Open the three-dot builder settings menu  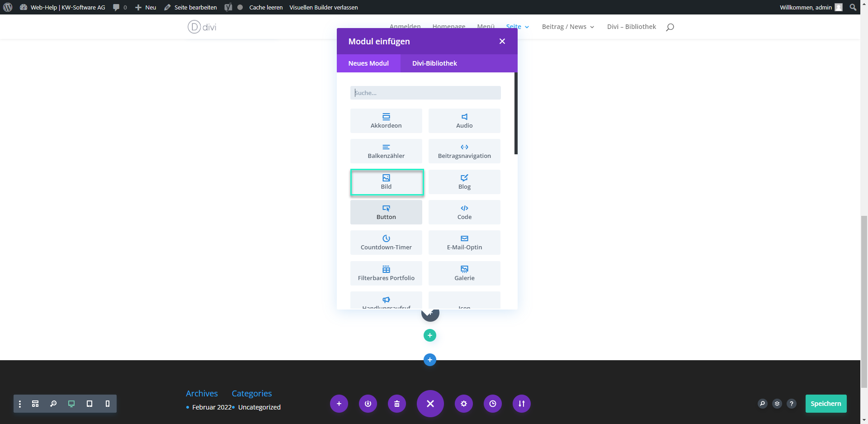point(20,404)
